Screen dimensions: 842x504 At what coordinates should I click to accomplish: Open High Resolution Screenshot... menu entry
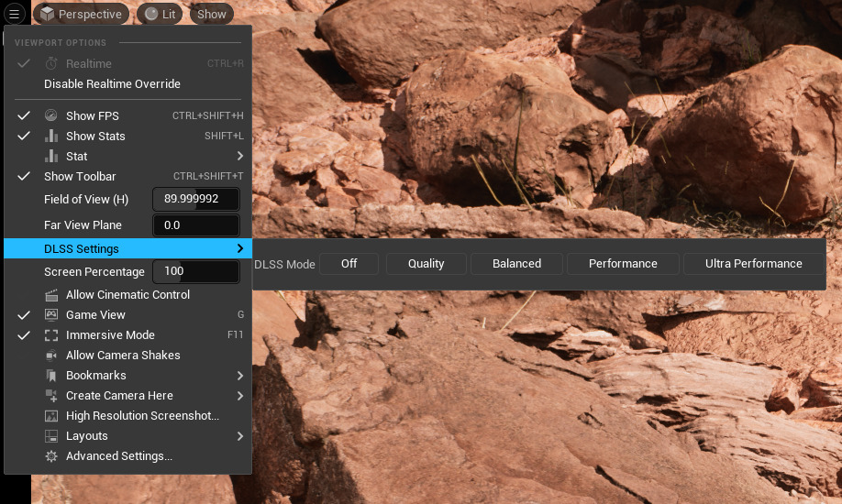point(127,415)
